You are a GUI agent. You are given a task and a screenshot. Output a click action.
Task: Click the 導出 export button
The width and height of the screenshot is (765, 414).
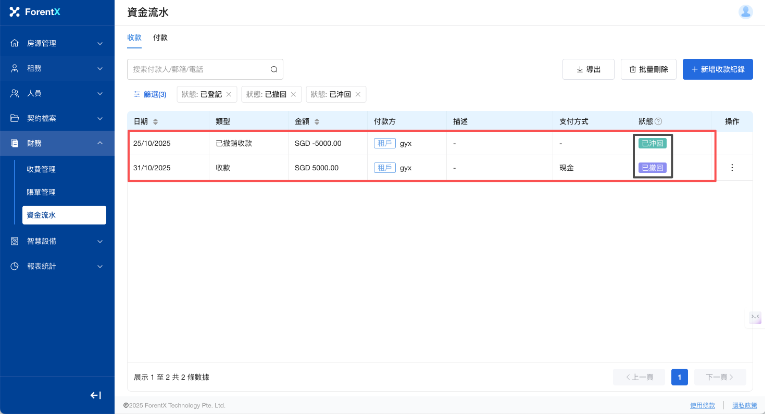pos(588,69)
